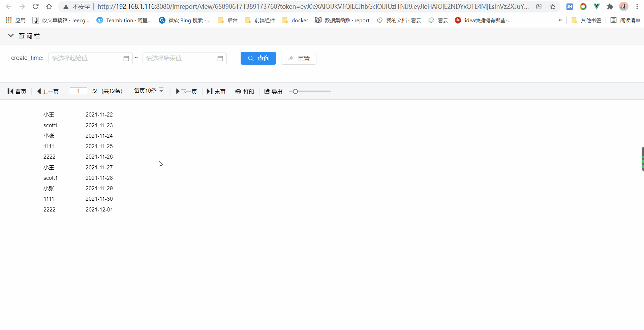The image size is (644, 330).
Task: Jump to first page via 首页 icon
Action: tap(10, 91)
